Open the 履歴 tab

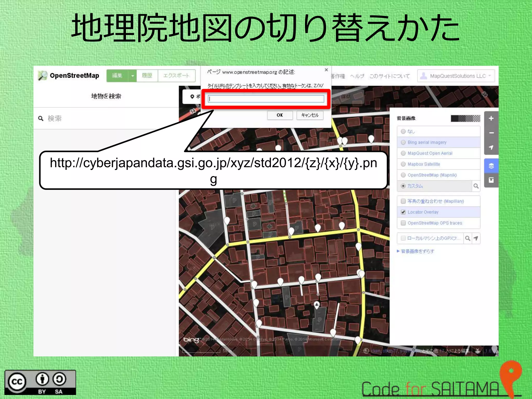tap(147, 76)
